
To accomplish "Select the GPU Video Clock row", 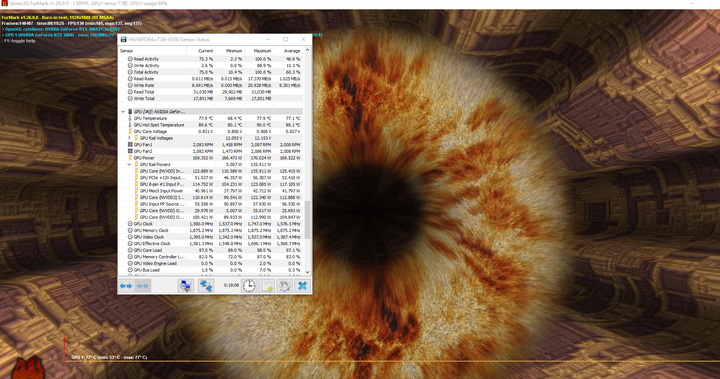I will click(x=211, y=237).
